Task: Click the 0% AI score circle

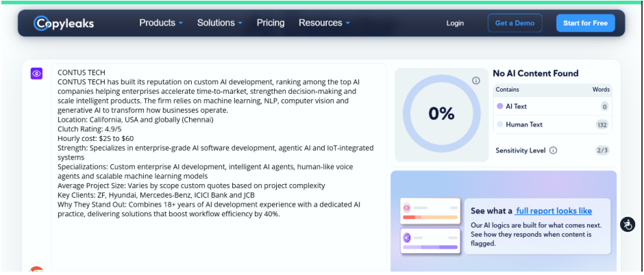Action: (x=441, y=114)
